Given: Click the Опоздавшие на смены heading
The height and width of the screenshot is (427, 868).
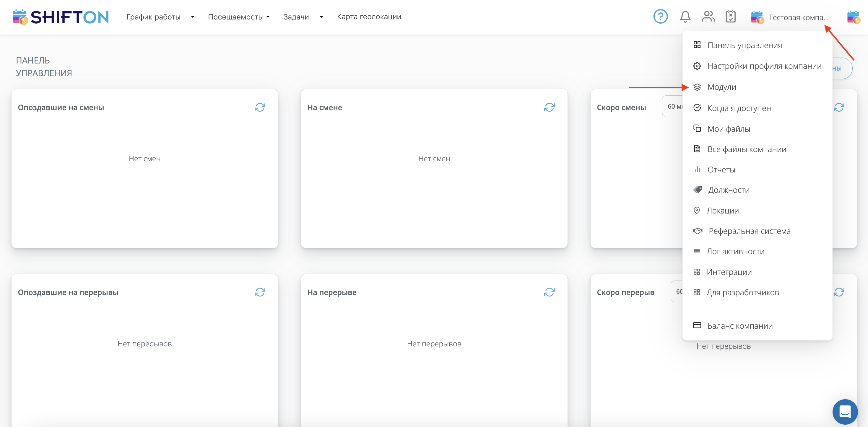Looking at the screenshot, I should 61,107.
